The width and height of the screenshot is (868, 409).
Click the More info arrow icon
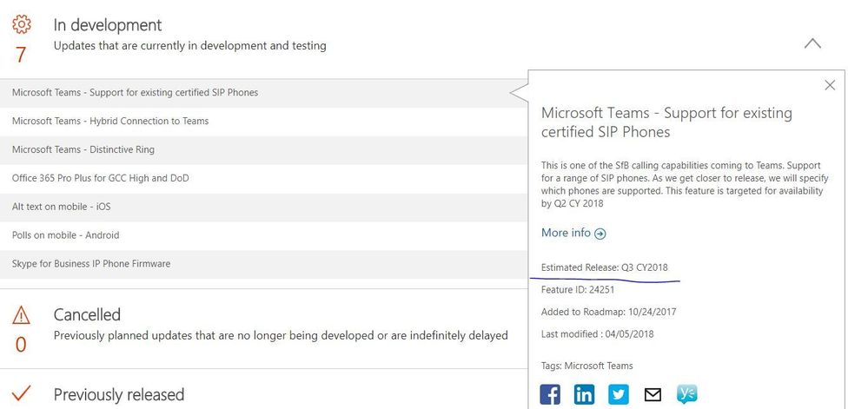tap(600, 234)
